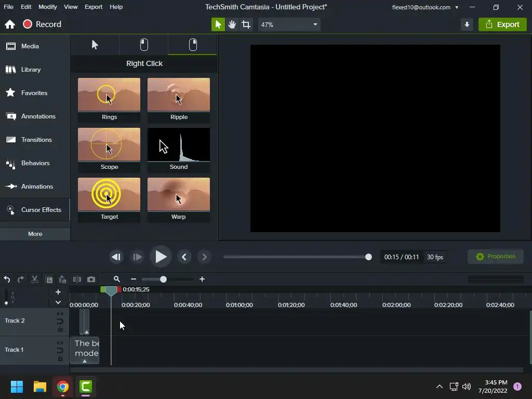Open the Modify menu

coord(47,7)
